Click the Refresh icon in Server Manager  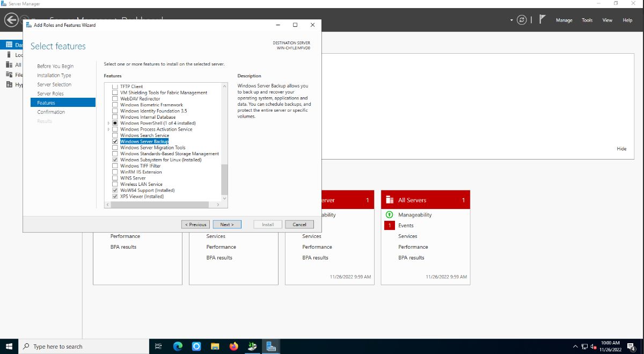(x=521, y=20)
